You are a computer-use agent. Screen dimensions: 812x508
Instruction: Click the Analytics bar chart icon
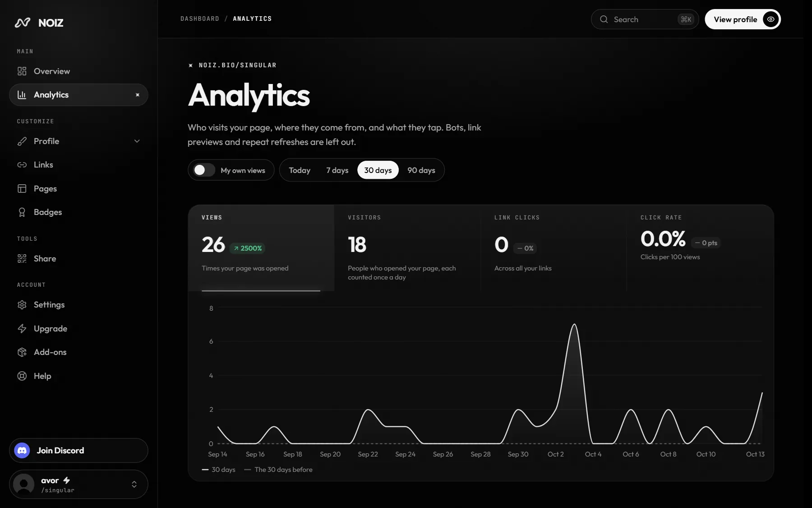pos(22,94)
